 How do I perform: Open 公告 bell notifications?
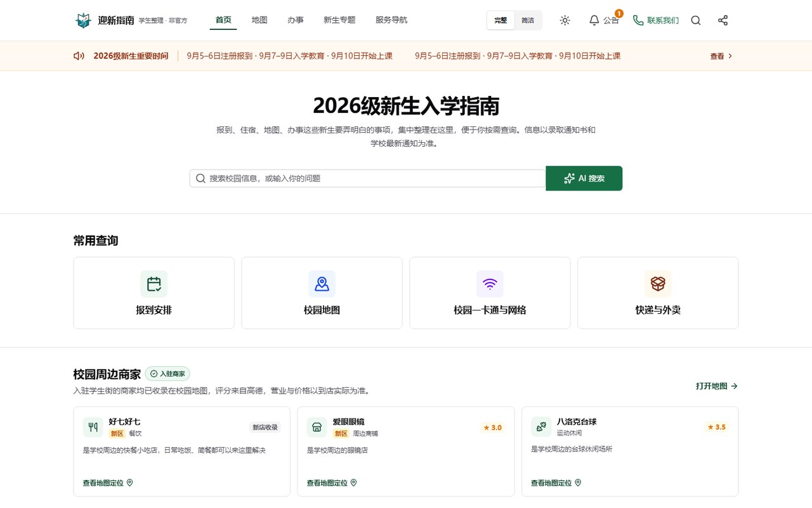[604, 20]
